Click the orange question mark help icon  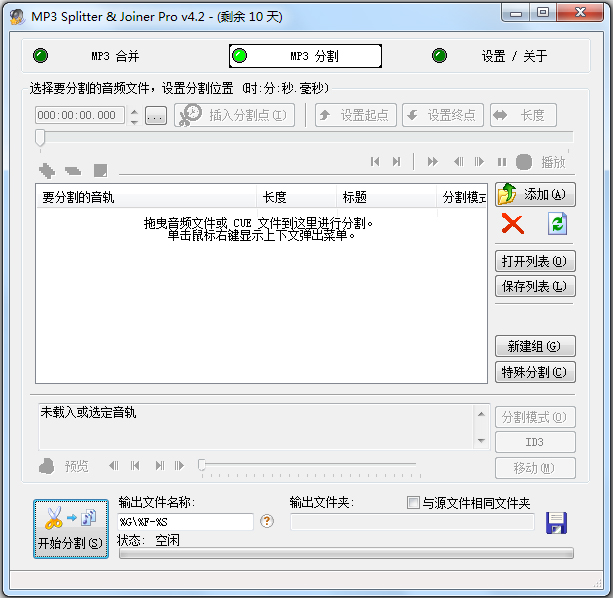267,521
